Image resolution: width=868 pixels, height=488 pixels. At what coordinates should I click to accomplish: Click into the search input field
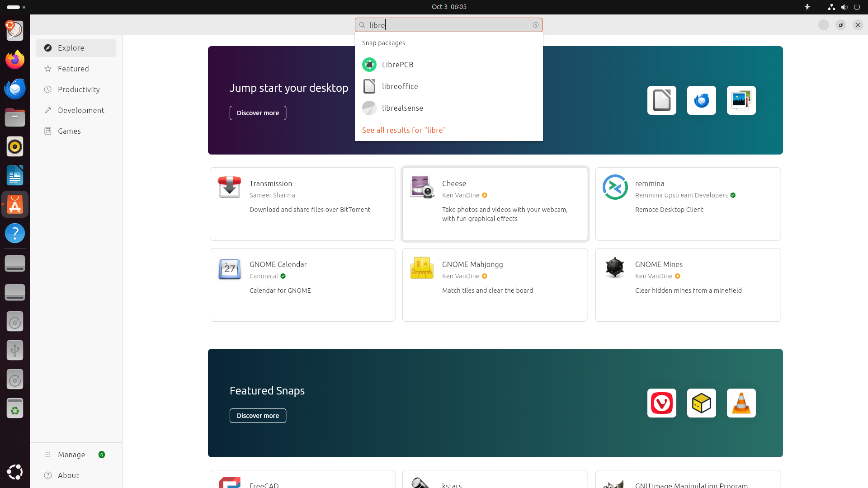click(x=449, y=25)
